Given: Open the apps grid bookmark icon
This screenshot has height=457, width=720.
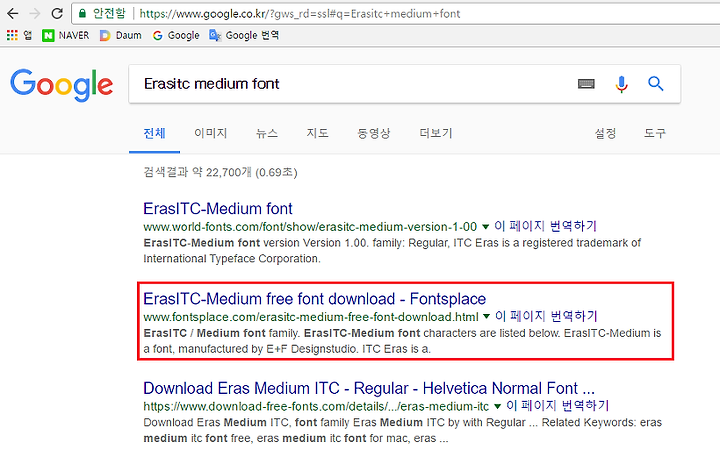Looking at the screenshot, I should coord(12,35).
